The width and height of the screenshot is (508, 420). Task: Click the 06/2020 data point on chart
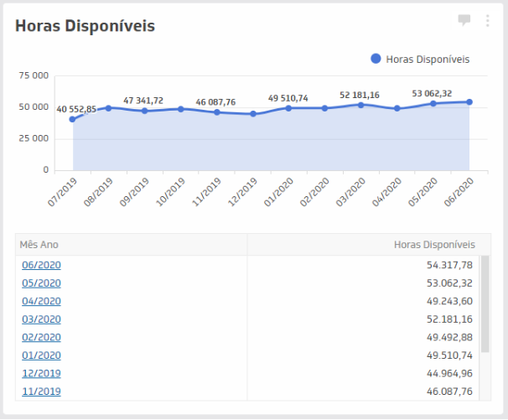click(469, 102)
